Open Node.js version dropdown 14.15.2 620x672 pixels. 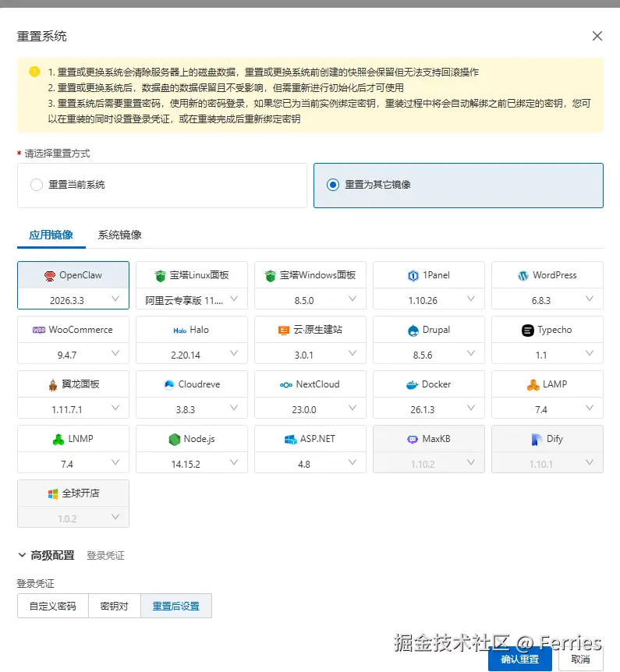tap(192, 463)
